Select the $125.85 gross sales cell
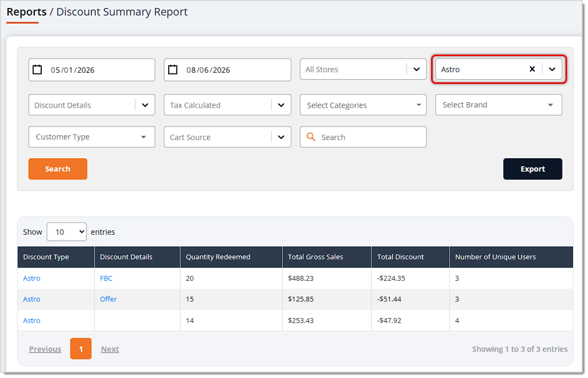 point(327,300)
